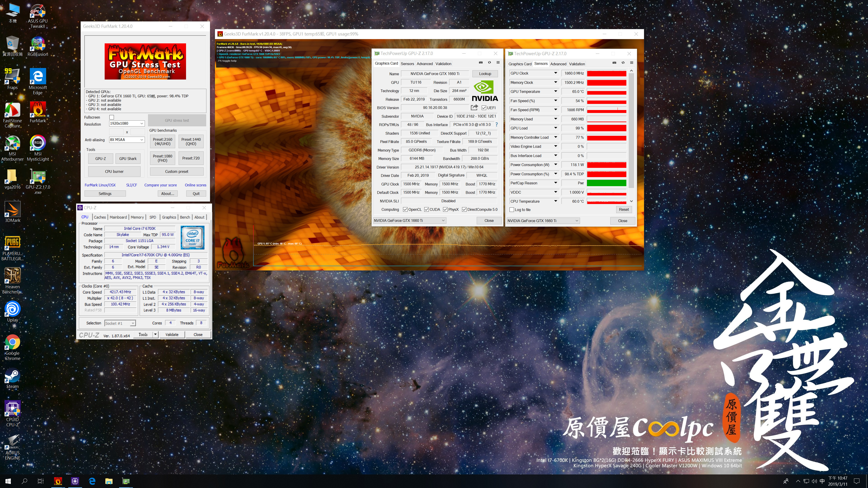Open GPU-Z.2.17.0.exe desktop icon
868x488 pixels.
[38, 182]
